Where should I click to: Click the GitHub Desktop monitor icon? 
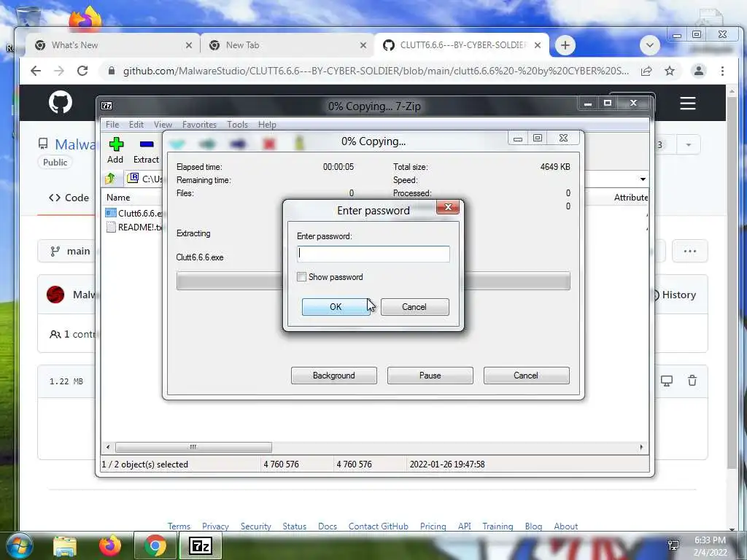point(667,381)
